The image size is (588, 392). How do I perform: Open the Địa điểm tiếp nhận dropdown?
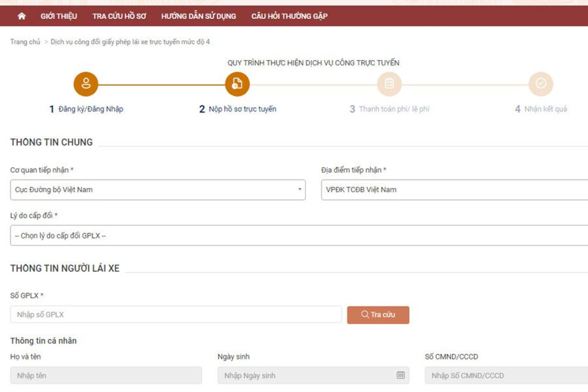point(453,190)
